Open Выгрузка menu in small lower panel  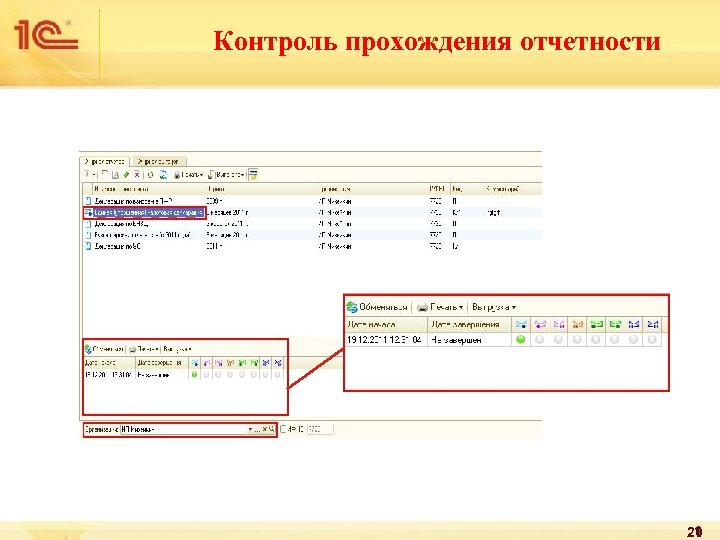click(178, 349)
